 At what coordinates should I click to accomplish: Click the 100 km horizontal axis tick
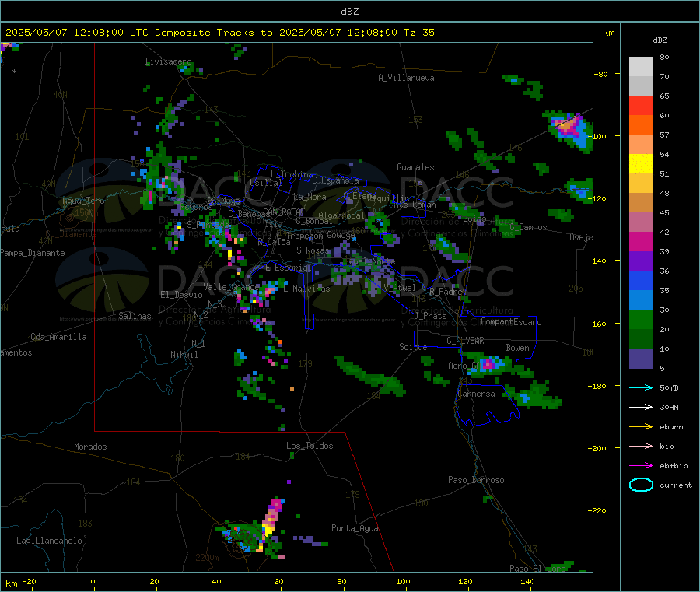point(403,581)
